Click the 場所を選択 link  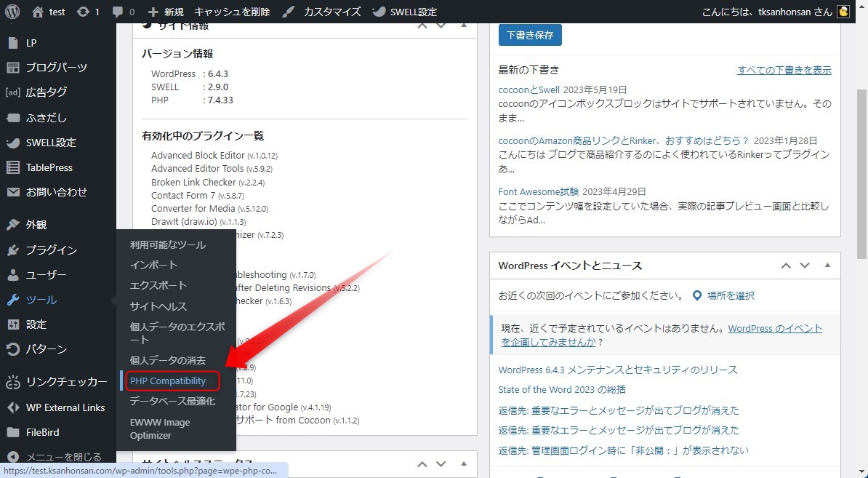tap(730, 296)
